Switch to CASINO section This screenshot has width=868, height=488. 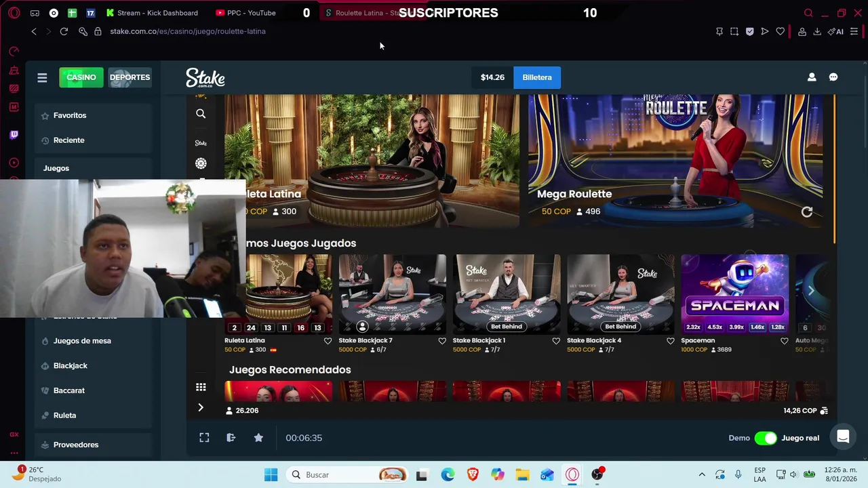click(81, 77)
